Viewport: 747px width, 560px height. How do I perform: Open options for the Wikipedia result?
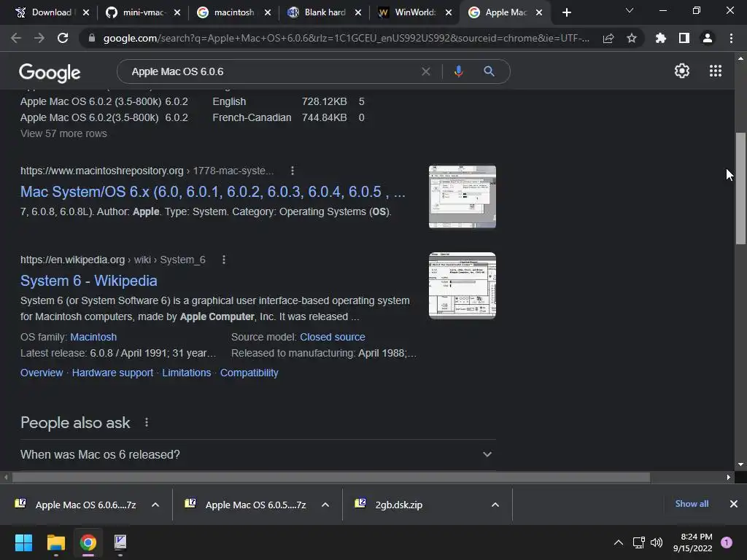click(224, 260)
